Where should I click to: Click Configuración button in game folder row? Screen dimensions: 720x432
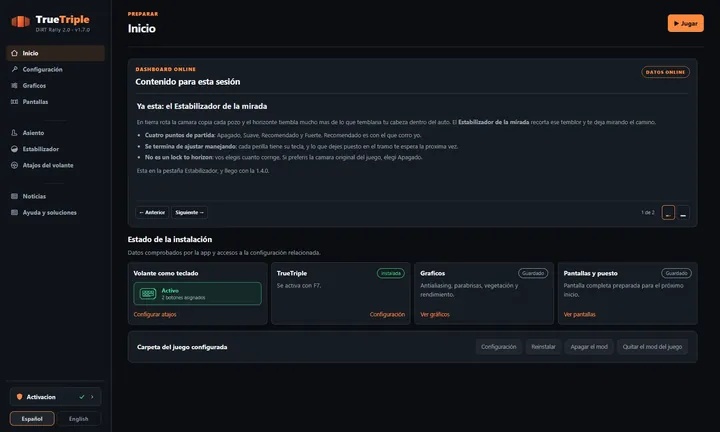tap(499, 347)
